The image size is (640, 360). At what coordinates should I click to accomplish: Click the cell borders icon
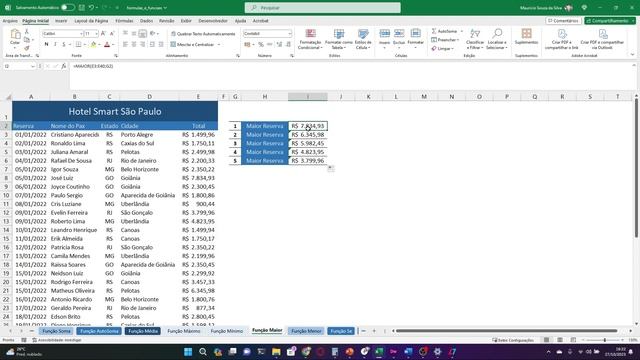point(78,44)
